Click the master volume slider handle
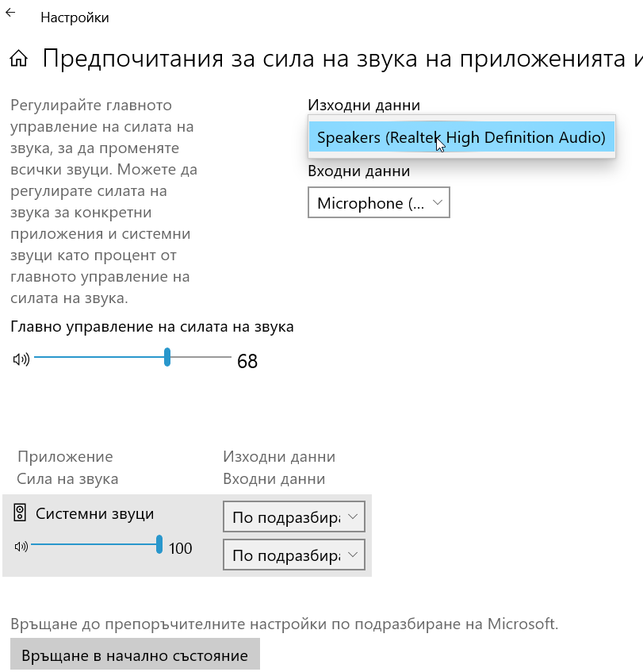Image resolution: width=643 pixels, height=672 pixels. tap(167, 357)
